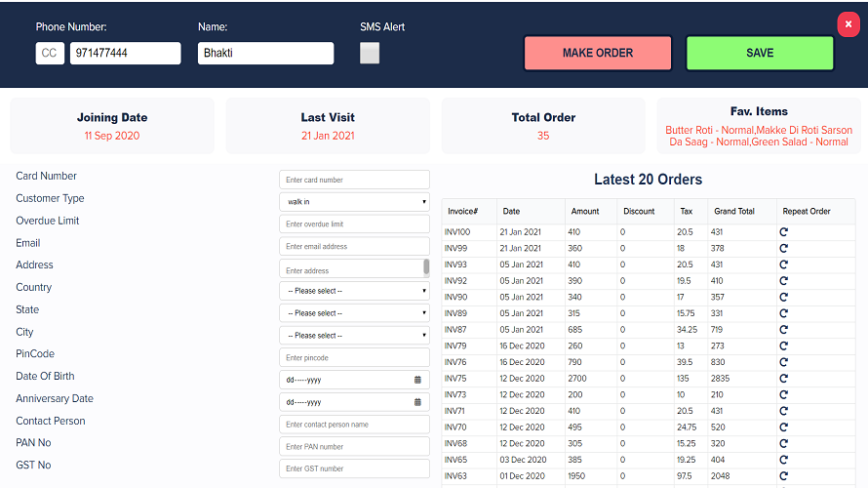Open the Customer Type dropdown
Image resolution: width=868 pixels, height=488 pixels.
(354, 202)
